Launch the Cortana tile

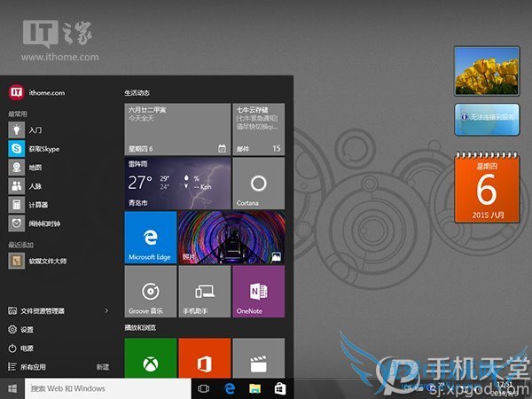click(259, 184)
